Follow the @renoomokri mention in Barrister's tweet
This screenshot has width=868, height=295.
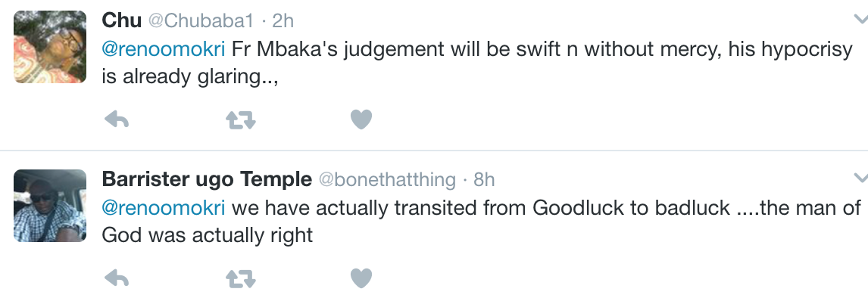[164, 208]
